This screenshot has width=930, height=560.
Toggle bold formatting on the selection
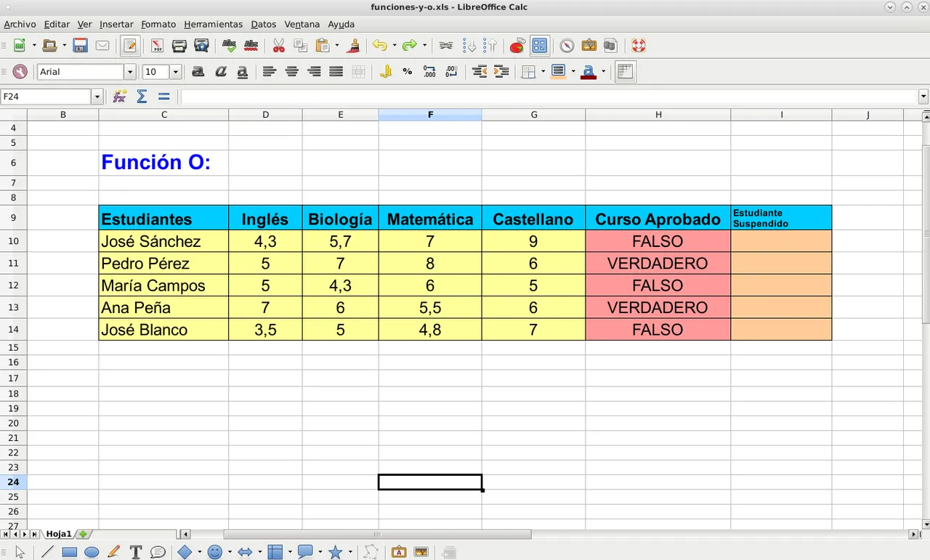198,71
